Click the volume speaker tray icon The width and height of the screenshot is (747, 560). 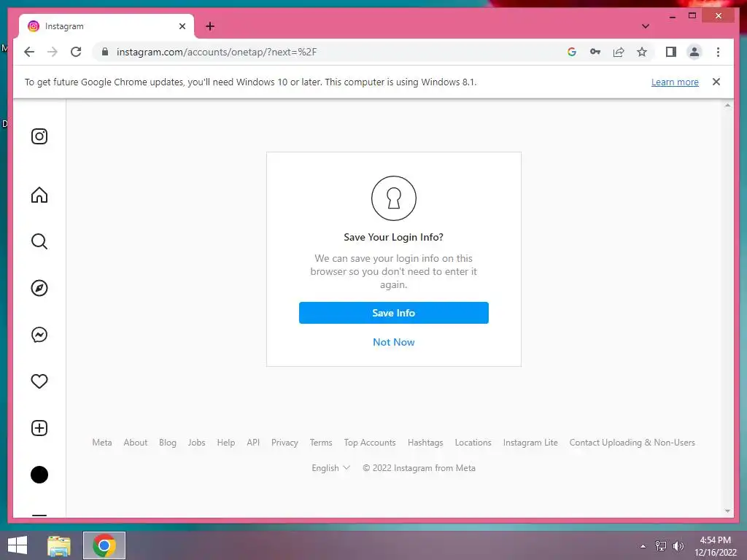[678, 546]
